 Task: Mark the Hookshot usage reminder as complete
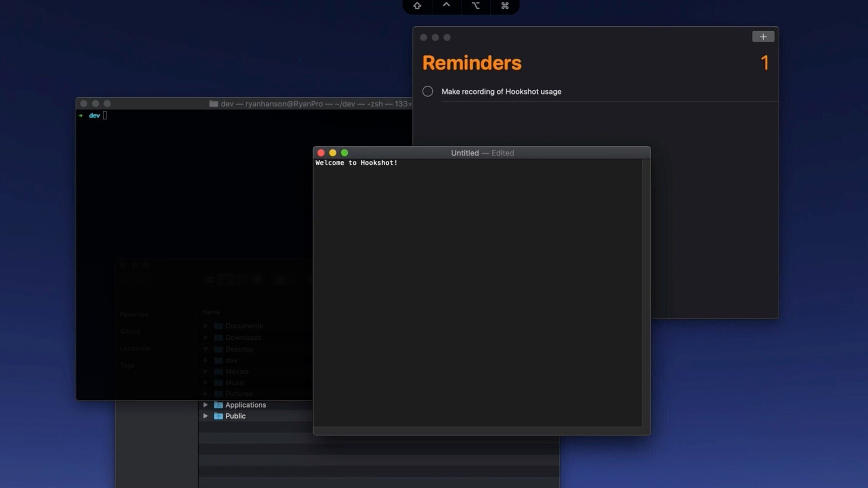click(428, 91)
